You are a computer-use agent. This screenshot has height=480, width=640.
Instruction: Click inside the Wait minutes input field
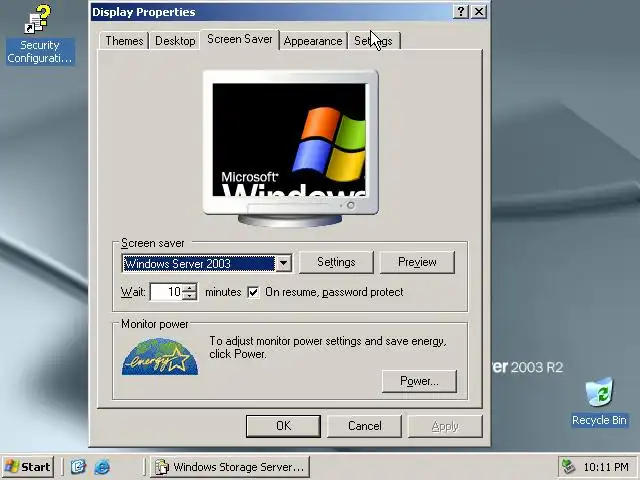coord(166,292)
